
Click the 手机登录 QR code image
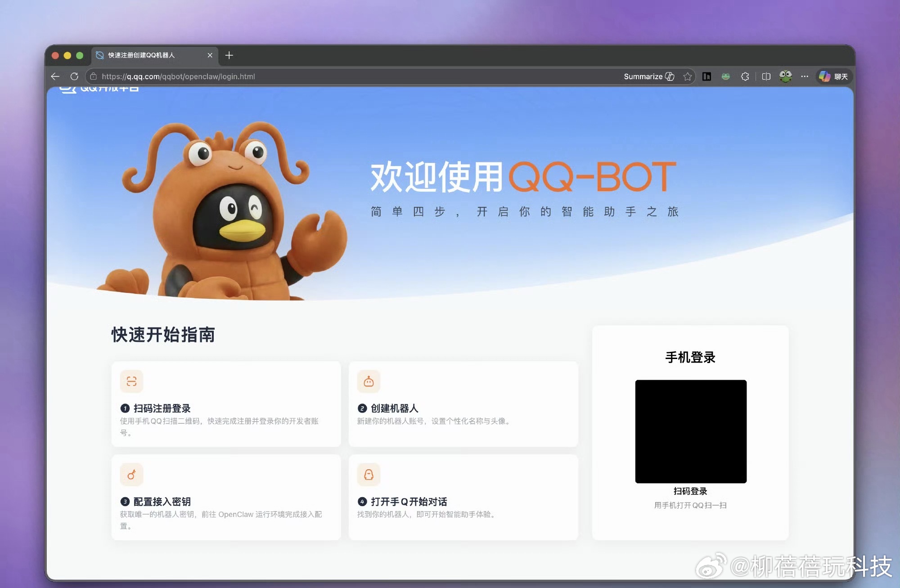690,431
